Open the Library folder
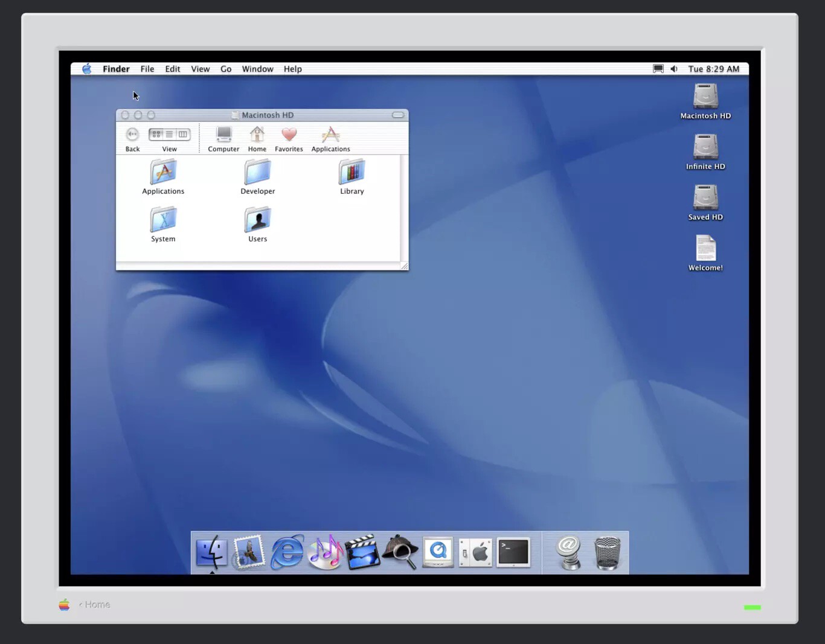Viewport: 825px width, 644px height. click(x=352, y=173)
